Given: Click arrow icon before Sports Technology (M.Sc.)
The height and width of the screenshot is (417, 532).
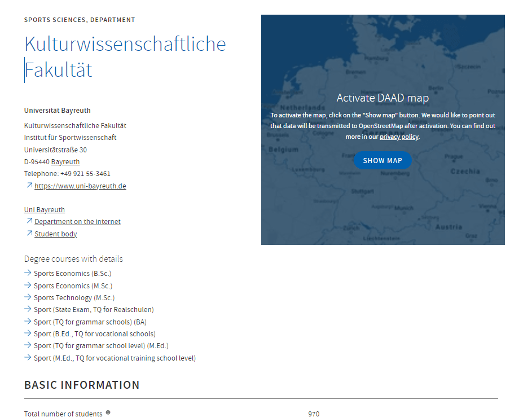Looking at the screenshot, I should click(x=28, y=297).
